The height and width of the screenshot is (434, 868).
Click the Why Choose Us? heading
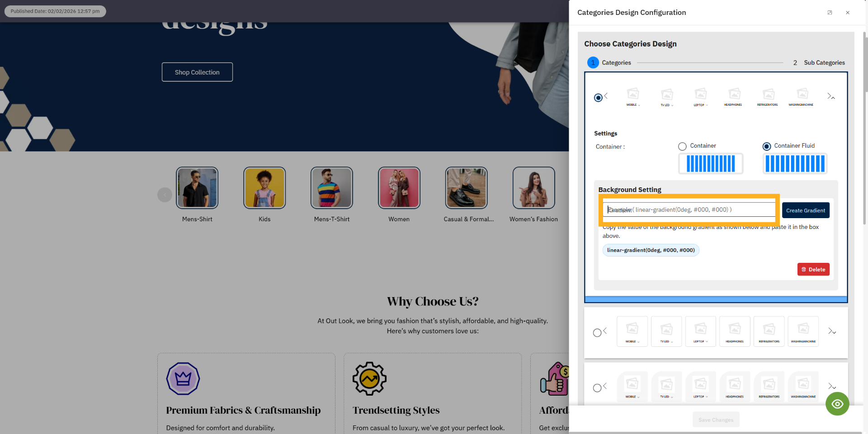[x=433, y=301]
